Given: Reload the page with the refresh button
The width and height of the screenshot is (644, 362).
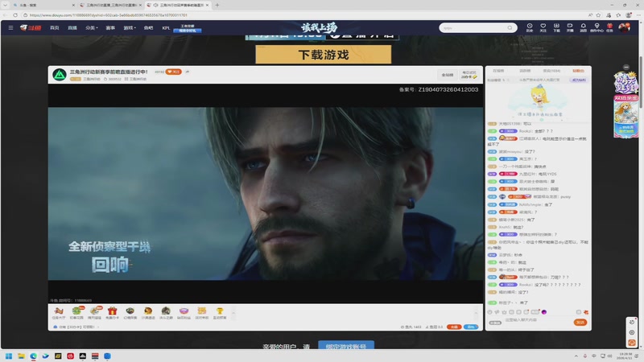Looking at the screenshot, I should (x=15, y=15).
